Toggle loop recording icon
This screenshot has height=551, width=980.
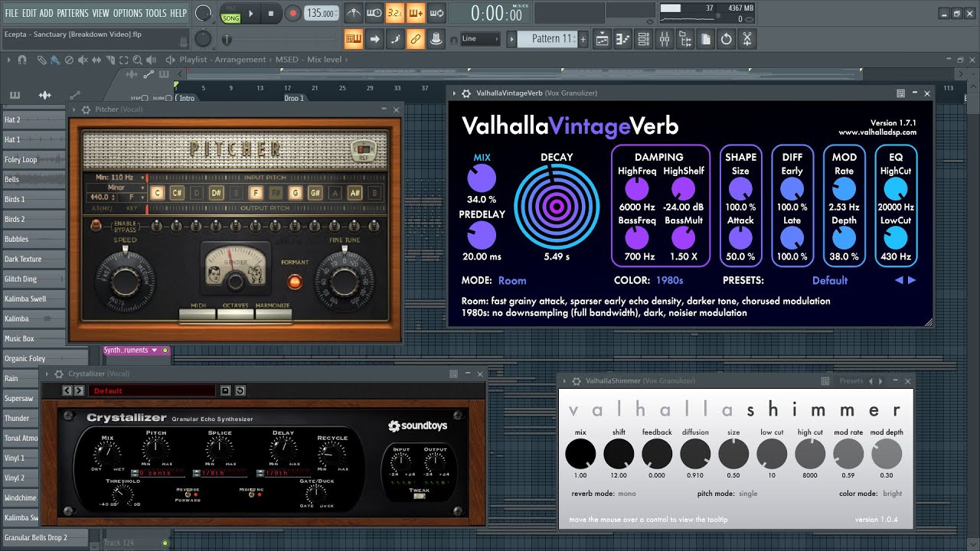pos(436,13)
